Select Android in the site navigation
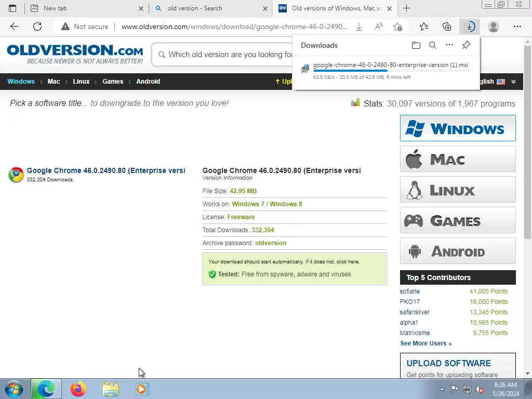 (148, 82)
